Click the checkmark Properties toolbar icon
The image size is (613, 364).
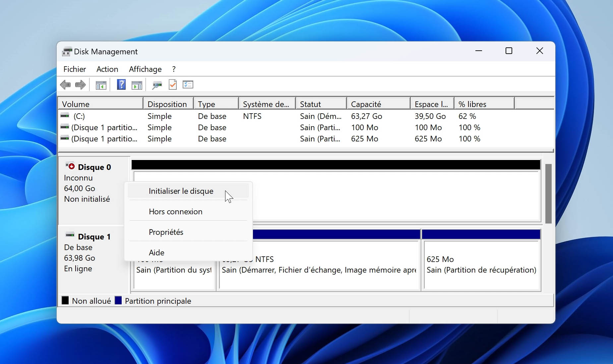coord(173,85)
